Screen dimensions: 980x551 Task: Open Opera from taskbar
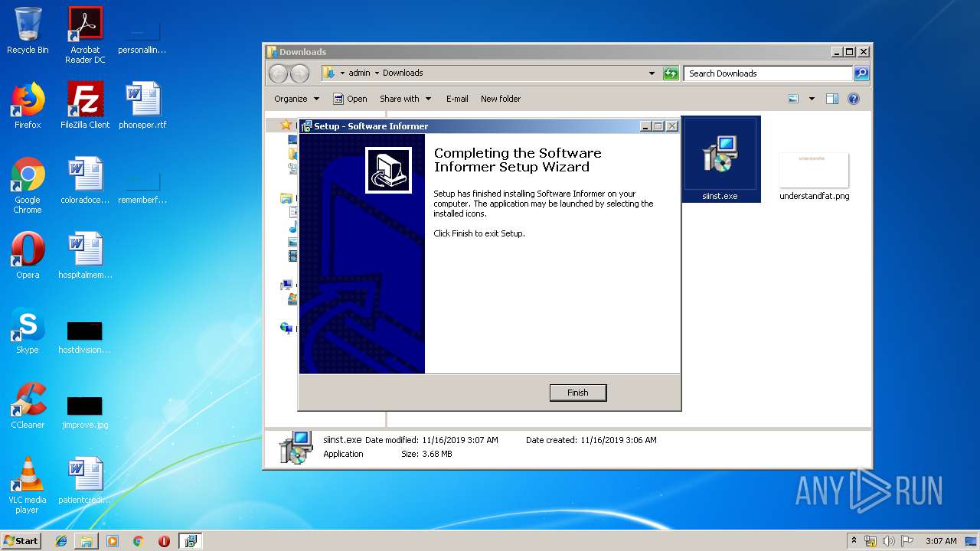click(x=164, y=541)
